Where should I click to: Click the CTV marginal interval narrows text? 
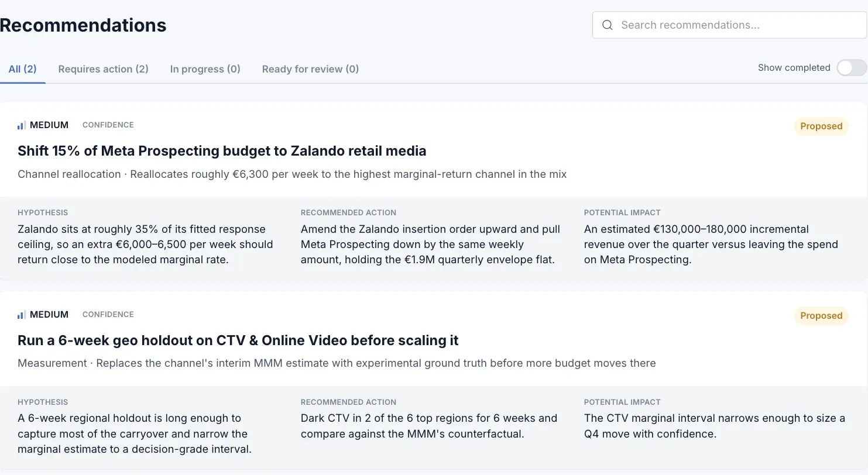715,426
